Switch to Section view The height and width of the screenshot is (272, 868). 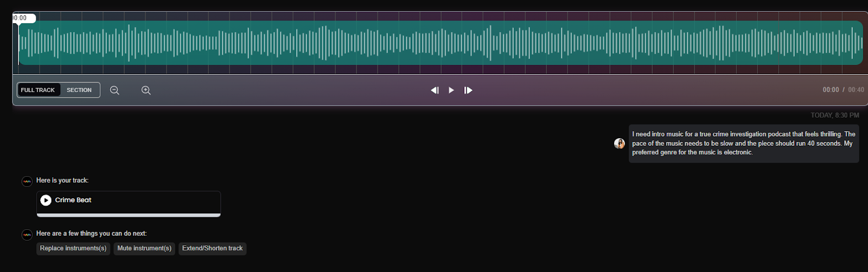click(79, 90)
